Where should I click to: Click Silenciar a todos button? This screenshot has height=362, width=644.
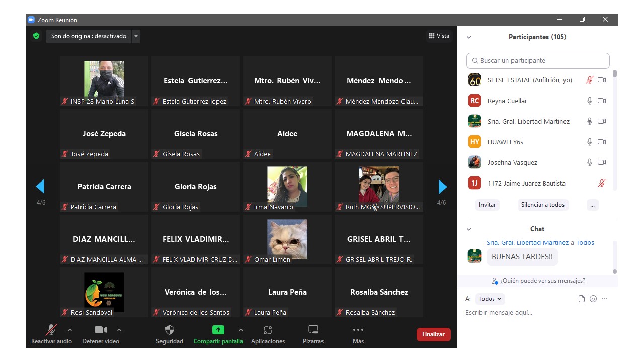click(543, 205)
